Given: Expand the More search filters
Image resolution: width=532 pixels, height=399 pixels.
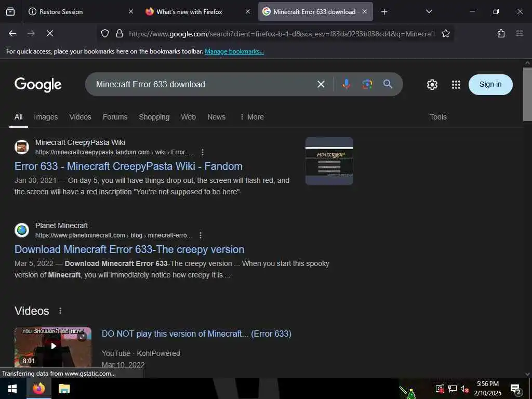Looking at the screenshot, I should (252, 117).
